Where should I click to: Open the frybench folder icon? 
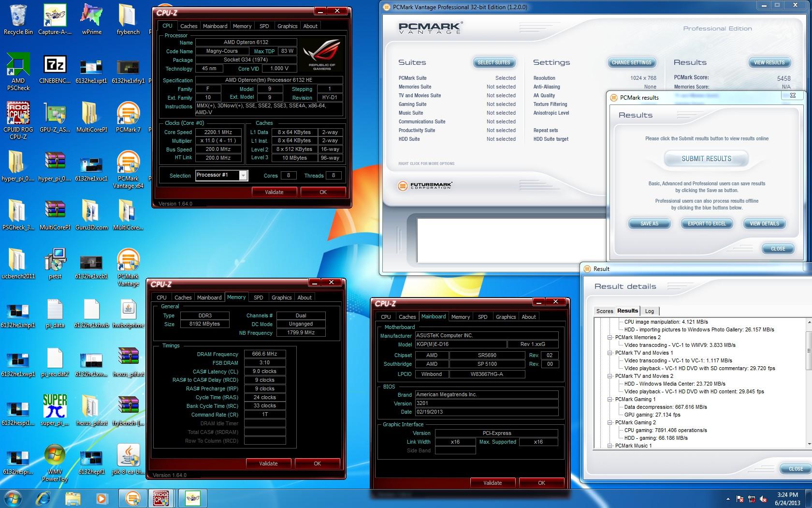(x=128, y=19)
